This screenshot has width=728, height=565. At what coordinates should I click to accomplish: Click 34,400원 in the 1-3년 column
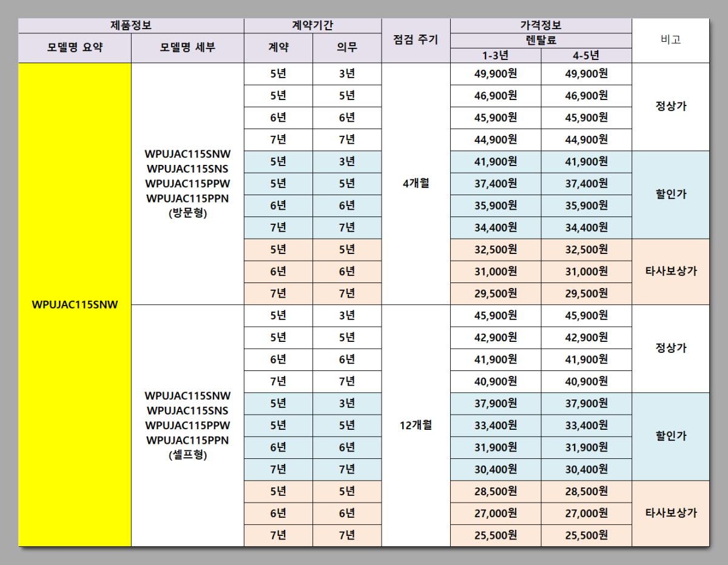coord(496,228)
